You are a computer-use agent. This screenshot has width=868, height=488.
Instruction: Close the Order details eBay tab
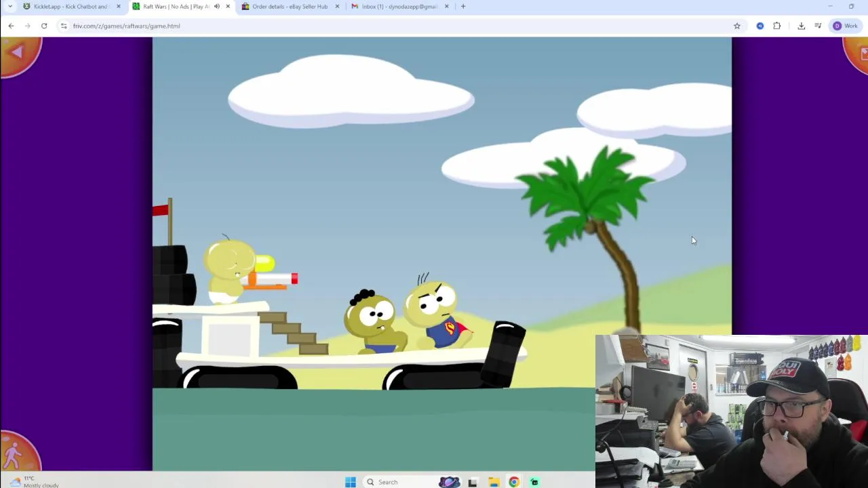pos(337,7)
